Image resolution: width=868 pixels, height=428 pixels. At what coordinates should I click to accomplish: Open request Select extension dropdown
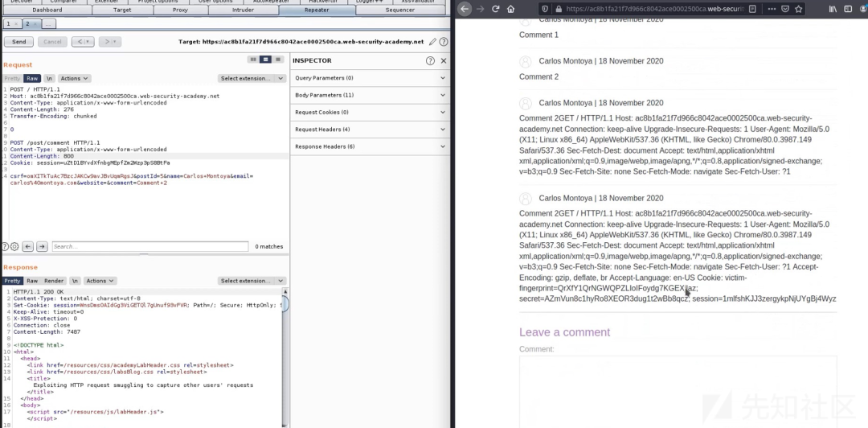(252, 79)
